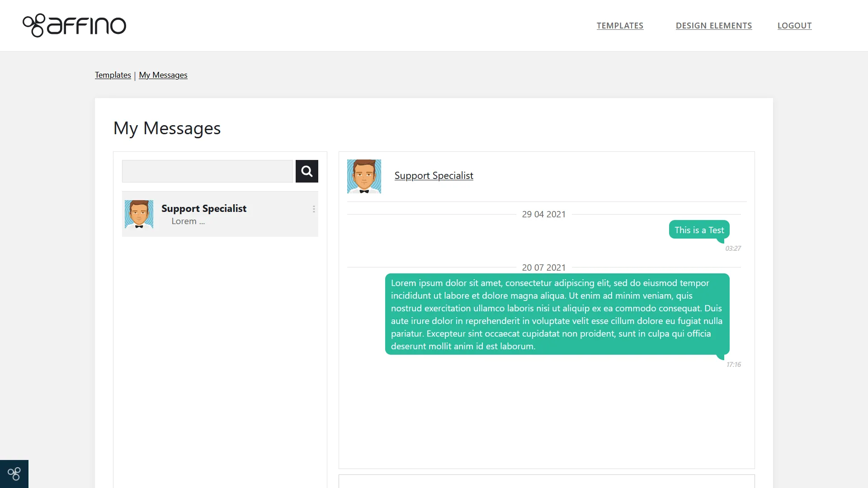Click the 17:16 message timestamp
Viewport: 868px width, 488px height.
(733, 365)
